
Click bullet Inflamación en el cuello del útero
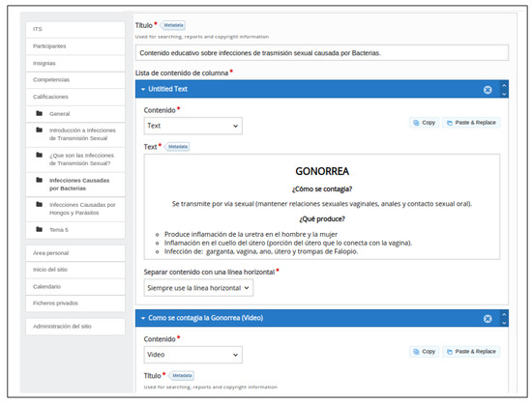click(x=288, y=243)
